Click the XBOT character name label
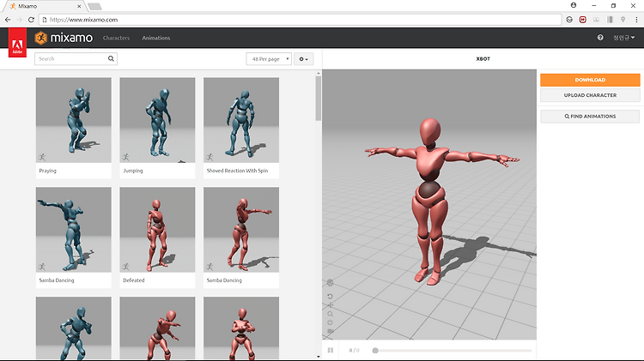 tap(483, 58)
